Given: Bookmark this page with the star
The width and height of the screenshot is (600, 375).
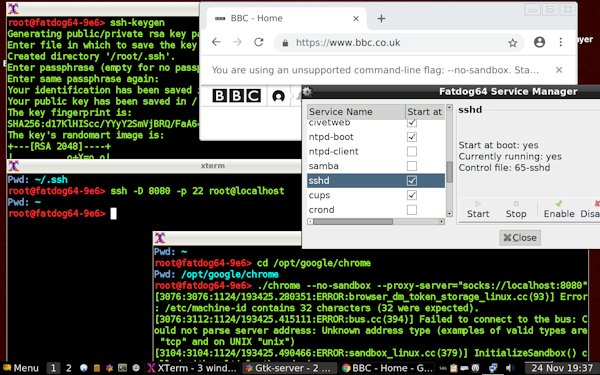Looking at the screenshot, I should (513, 43).
